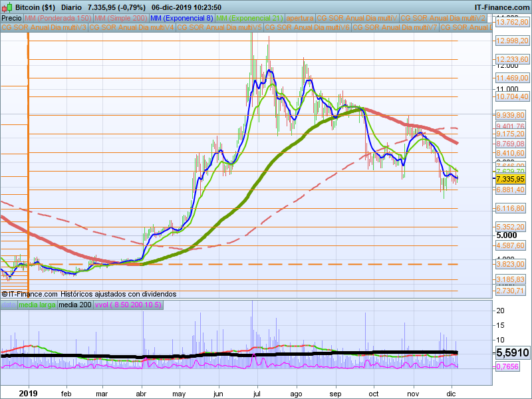This screenshot has height=399, width=532.
Task: Select CG SOR Anual Dia multiV2 label
Action: pos(442,18)
